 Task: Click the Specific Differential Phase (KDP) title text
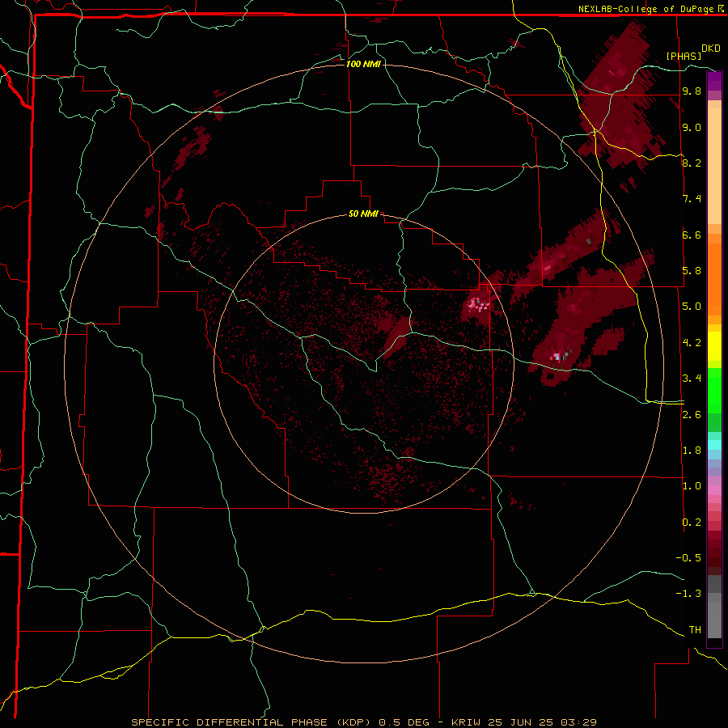point(252,722)
